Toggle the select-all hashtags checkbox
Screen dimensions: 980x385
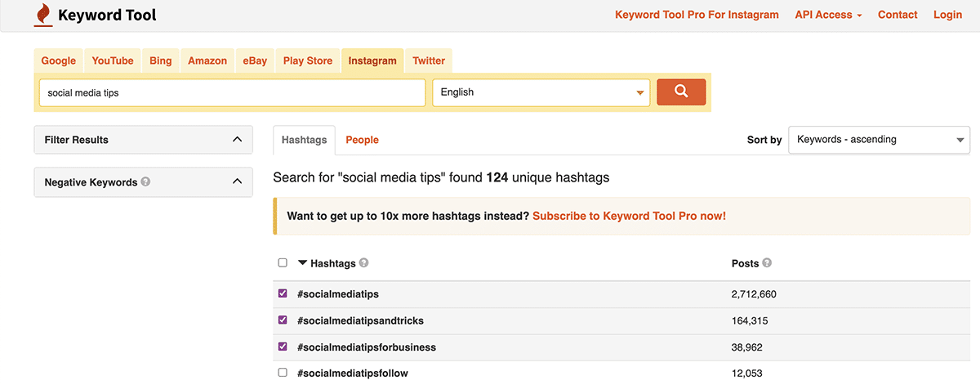click(283, 263)
